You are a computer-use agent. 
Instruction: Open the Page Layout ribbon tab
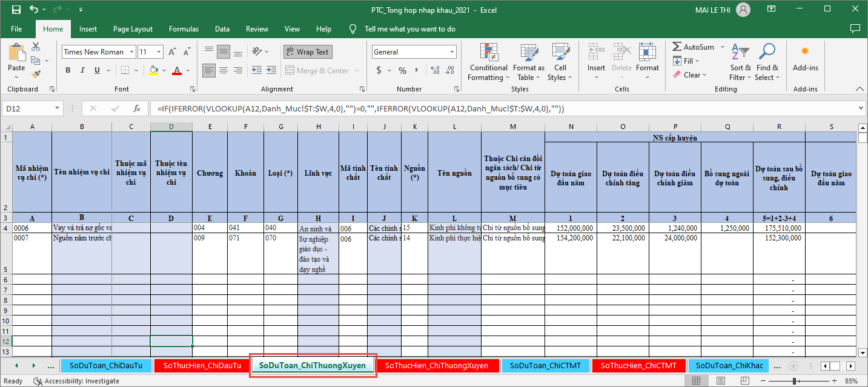133,29
